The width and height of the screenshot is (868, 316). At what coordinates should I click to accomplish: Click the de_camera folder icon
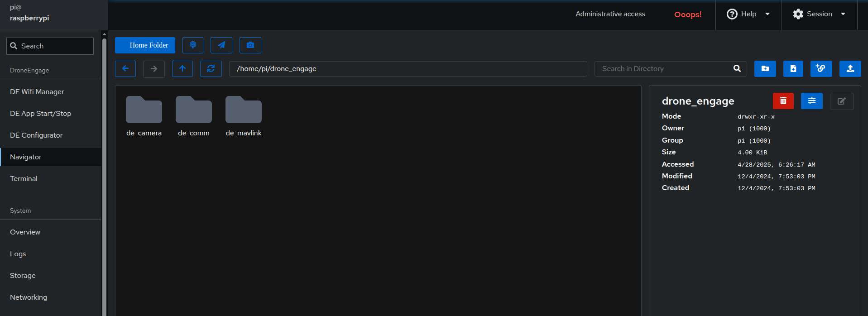(x=144, y=110)
